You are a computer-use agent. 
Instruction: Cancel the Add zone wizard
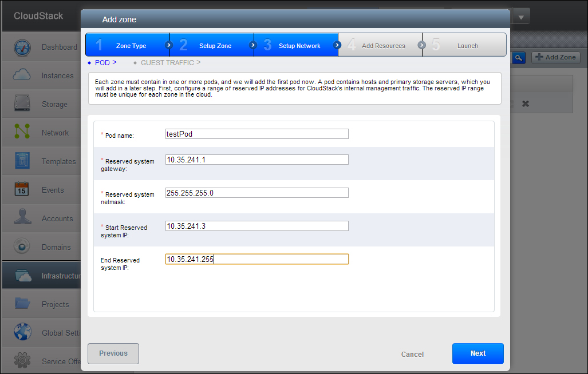coord(412,354)
